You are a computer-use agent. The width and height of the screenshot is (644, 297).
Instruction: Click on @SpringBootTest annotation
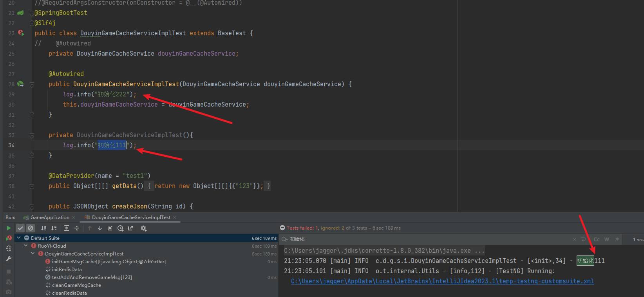[61, 13]
